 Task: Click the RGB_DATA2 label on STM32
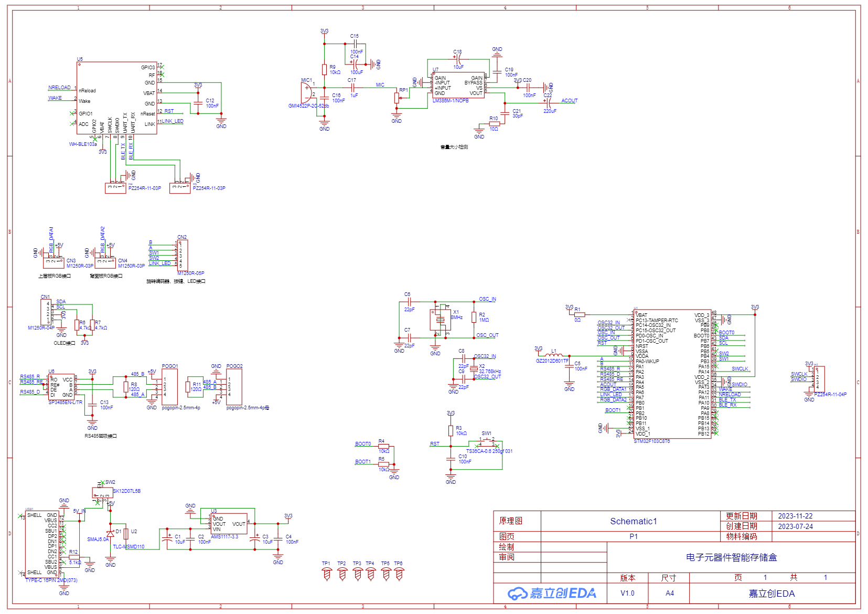[613, 399]
